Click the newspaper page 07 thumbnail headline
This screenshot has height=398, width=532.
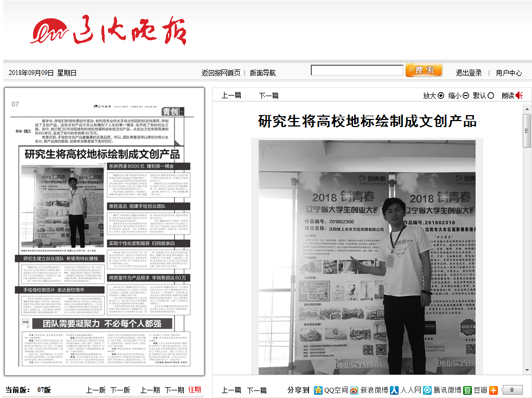pyautogui.click(x=102, y=154)
